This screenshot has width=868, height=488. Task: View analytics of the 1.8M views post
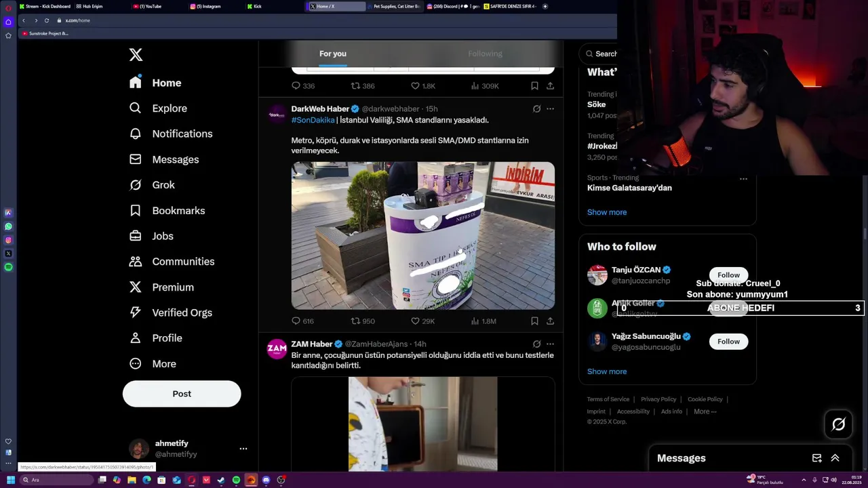(483, 321)
